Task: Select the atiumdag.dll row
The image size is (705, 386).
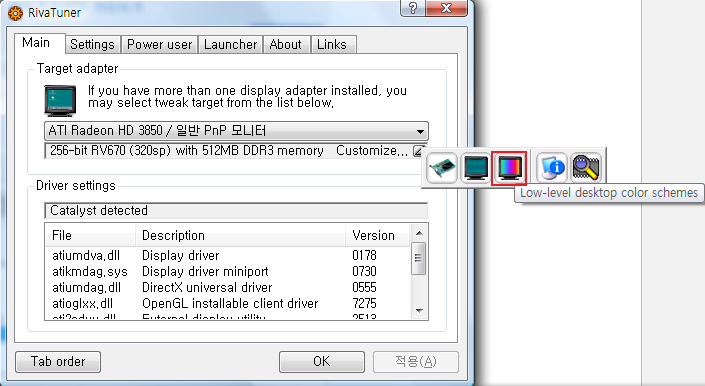Action: pyautogui.click(x=228, y=288)
